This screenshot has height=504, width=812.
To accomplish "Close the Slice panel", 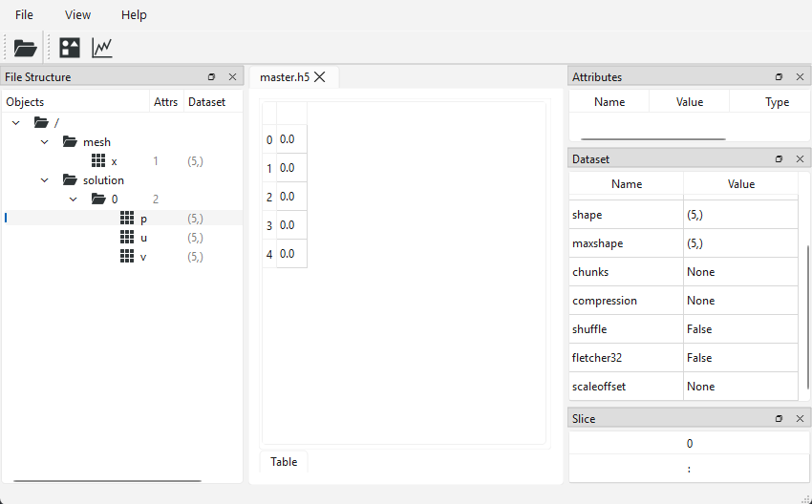I will (801, 419).
